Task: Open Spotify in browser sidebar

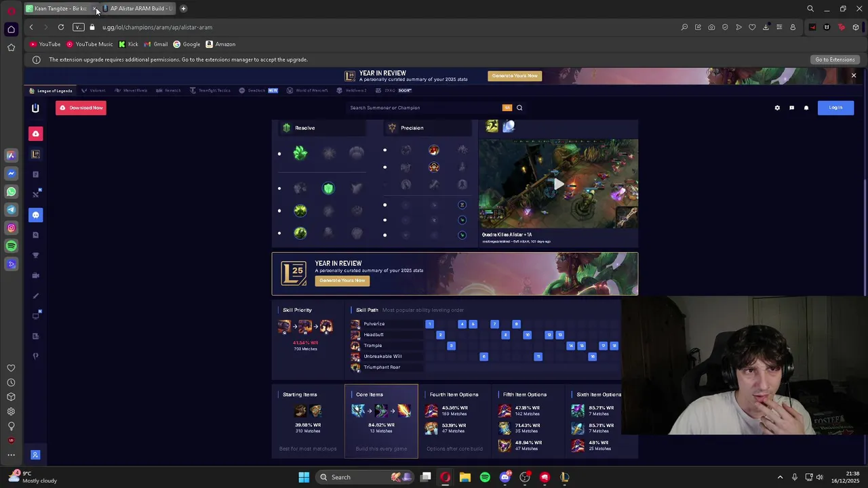Action: point(11,246)
